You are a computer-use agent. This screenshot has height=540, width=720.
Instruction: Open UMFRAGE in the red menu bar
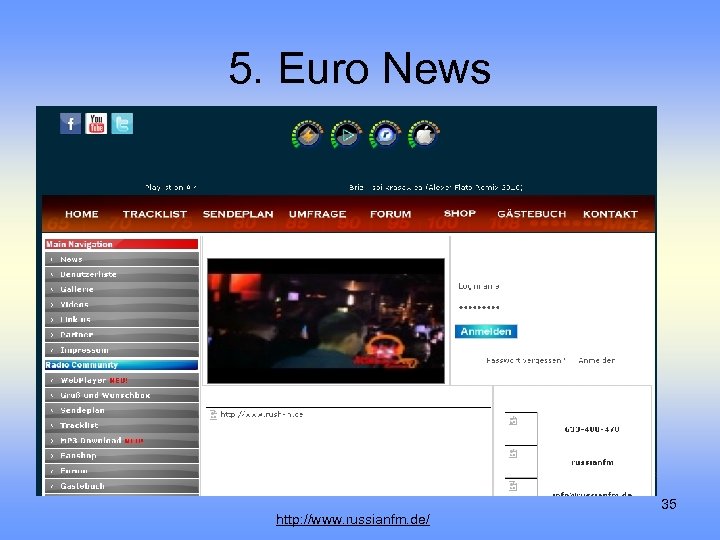[x=317, y=214]
